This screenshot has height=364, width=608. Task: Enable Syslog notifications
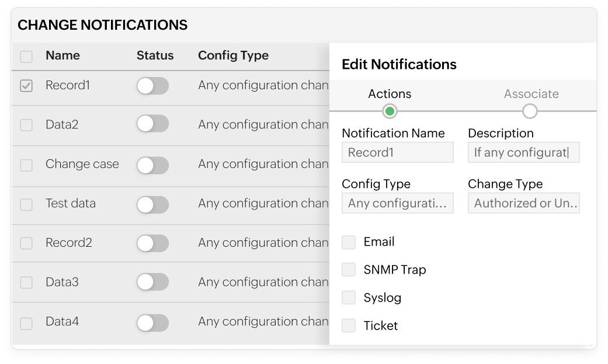point(349,297)
